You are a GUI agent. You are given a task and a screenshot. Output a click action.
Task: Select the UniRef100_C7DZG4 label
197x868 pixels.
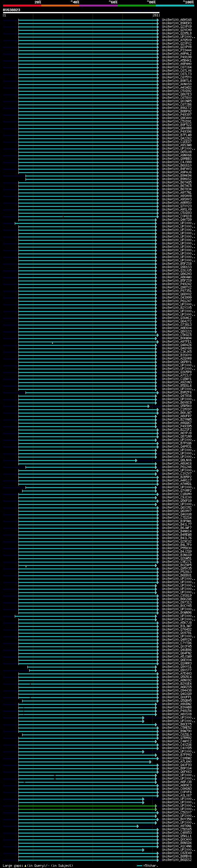pos(177,518)
